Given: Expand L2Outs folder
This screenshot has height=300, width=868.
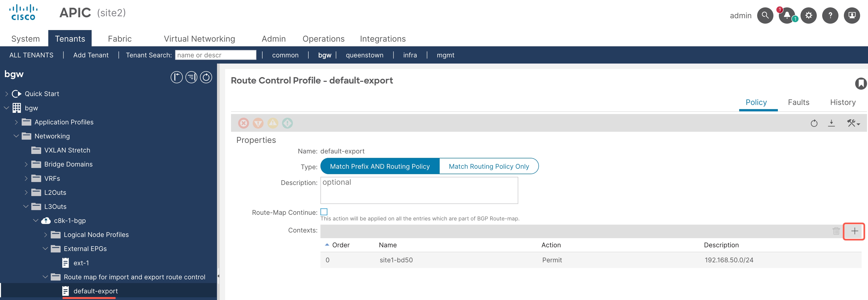Looking at the screenshot, I should point(26,192).
